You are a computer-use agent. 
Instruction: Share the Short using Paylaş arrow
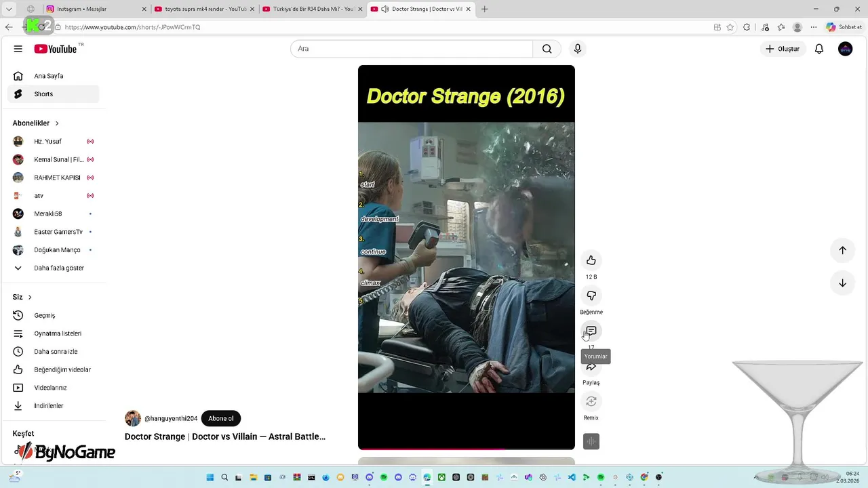pos(591,367)
